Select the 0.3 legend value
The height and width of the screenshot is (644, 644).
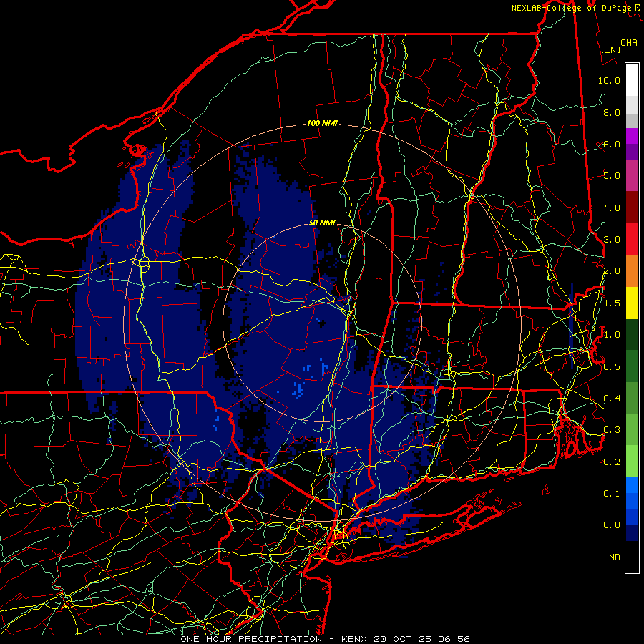point(612,430)
